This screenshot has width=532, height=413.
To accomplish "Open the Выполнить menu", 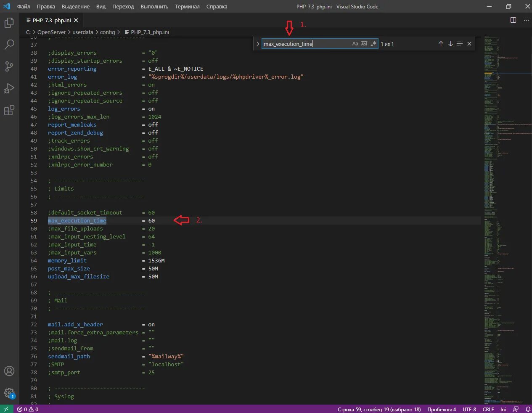I will point(154,6).
